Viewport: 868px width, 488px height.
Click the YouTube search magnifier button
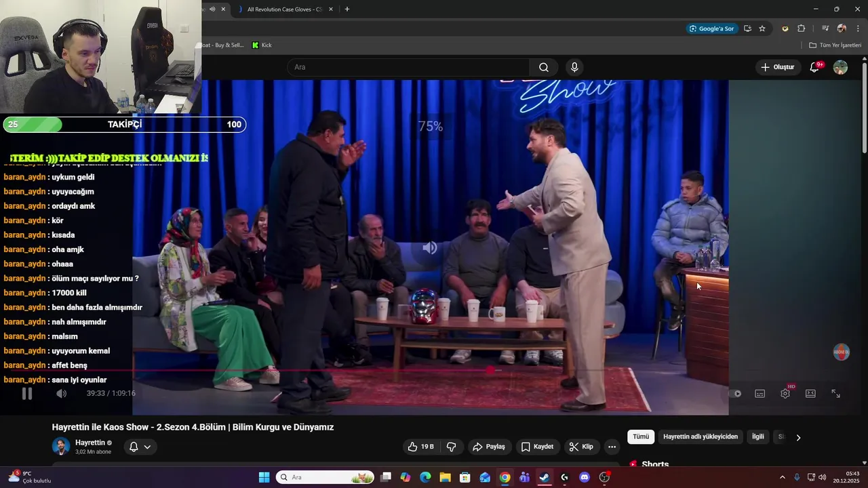pyautogui.click(x=544, y=67)
